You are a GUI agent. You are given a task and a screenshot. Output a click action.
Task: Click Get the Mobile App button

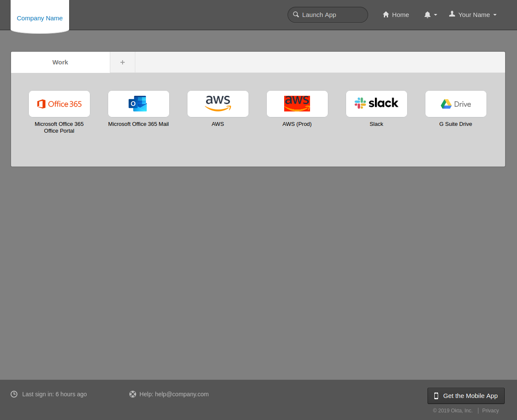click(x=466, y=396)
